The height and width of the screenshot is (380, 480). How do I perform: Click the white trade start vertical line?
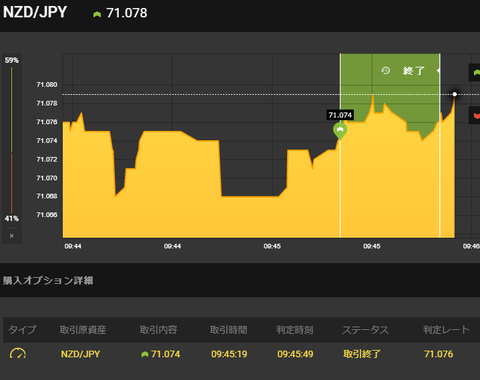pyautogui.click(x=340, y=145)
